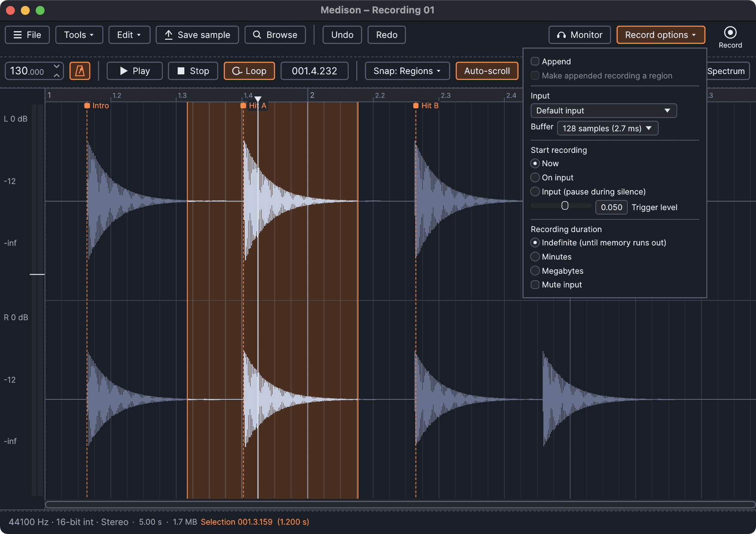Open the Edit menu
This screenshot has height=534, width=756.
(129, 35)
